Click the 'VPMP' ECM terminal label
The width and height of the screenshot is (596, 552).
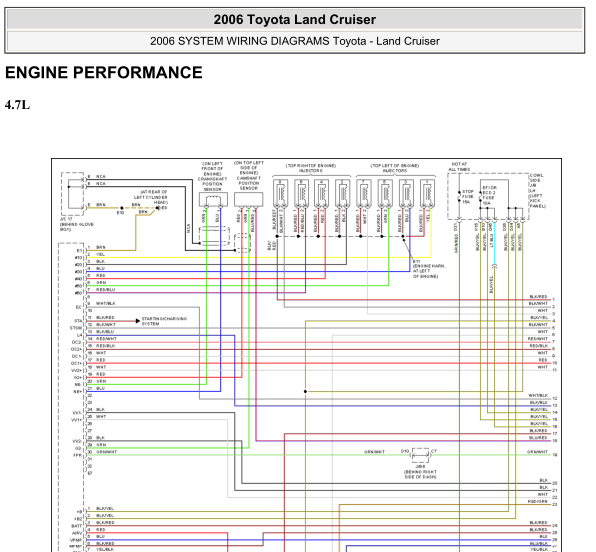pyautogui.click(x=76, y=540)
